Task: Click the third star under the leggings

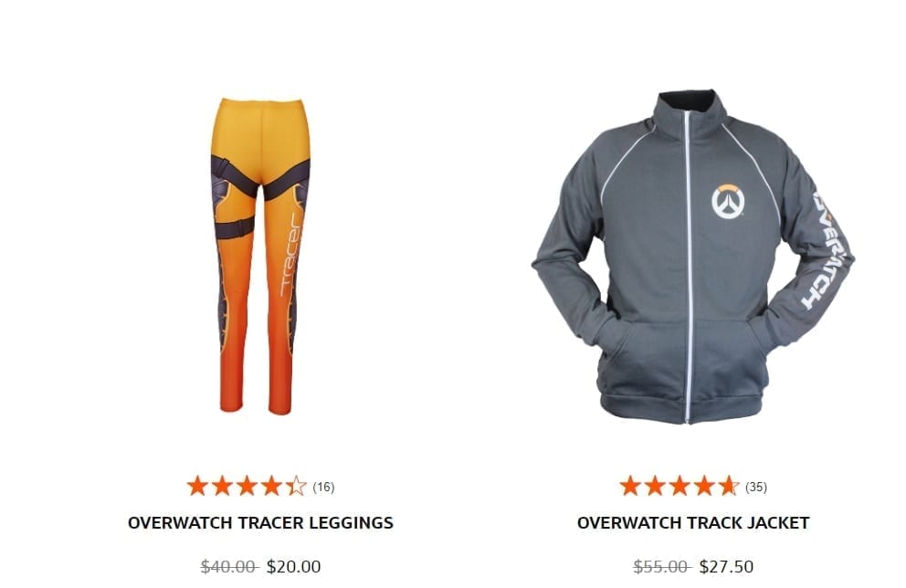Action: [x=247, y=487]
